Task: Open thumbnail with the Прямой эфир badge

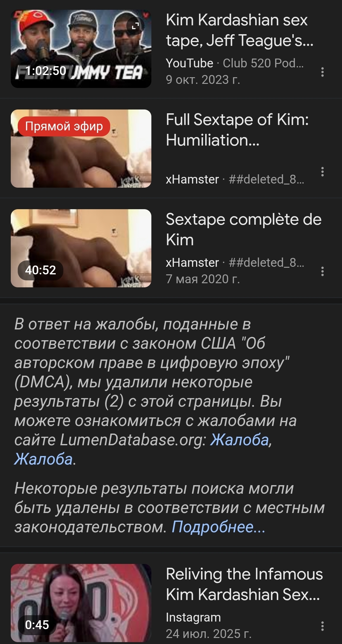Action: point(81,148)
